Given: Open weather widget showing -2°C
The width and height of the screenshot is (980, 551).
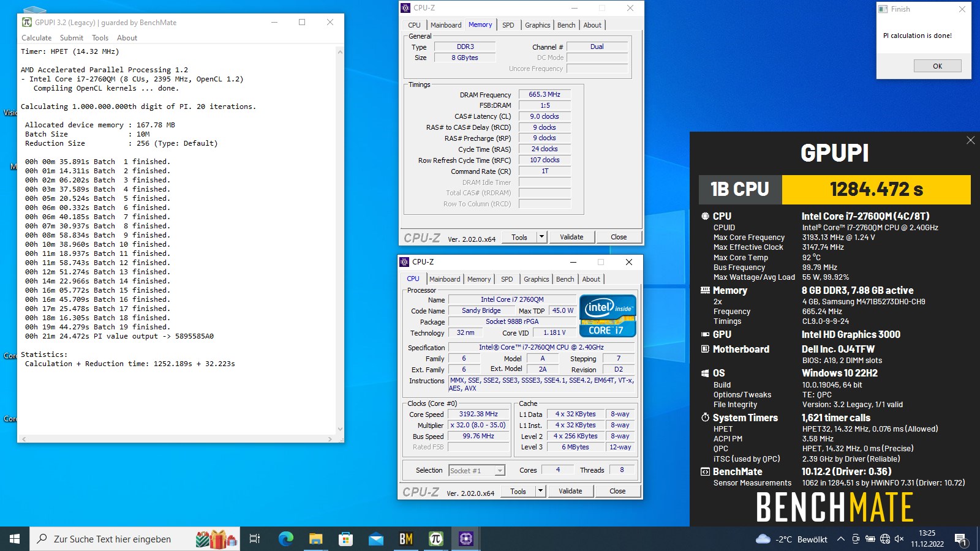Looking at the screenshot, I should pos(792,539).
